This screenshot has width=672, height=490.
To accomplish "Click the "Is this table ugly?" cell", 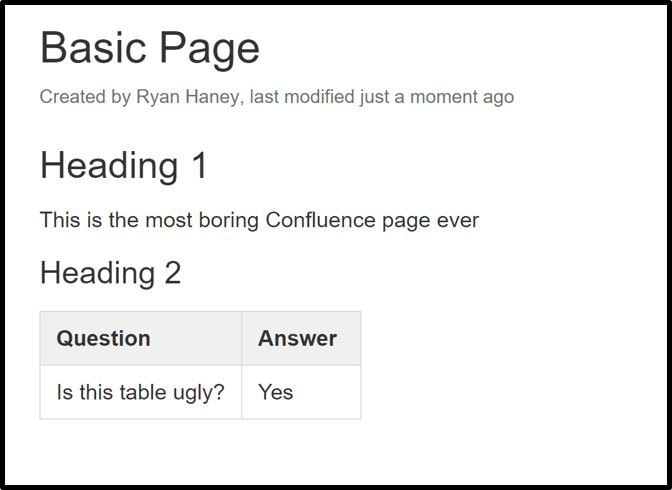I will (141, 392).
